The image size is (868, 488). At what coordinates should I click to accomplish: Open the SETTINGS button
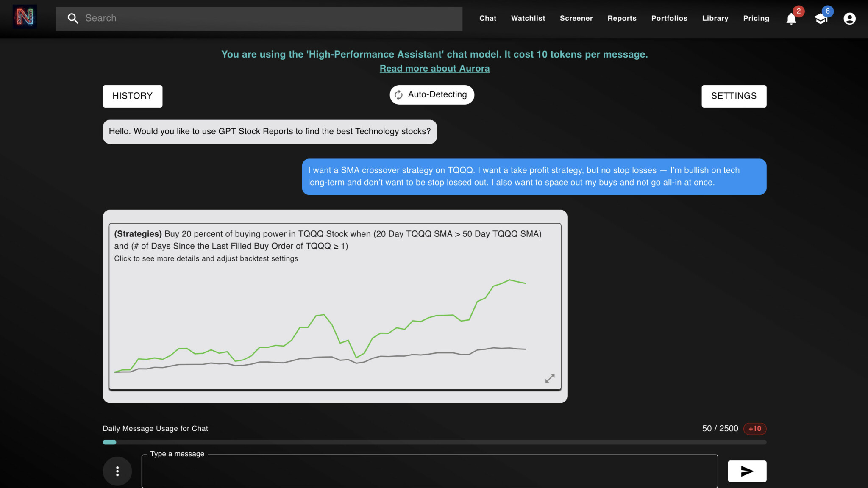[734, 96]
